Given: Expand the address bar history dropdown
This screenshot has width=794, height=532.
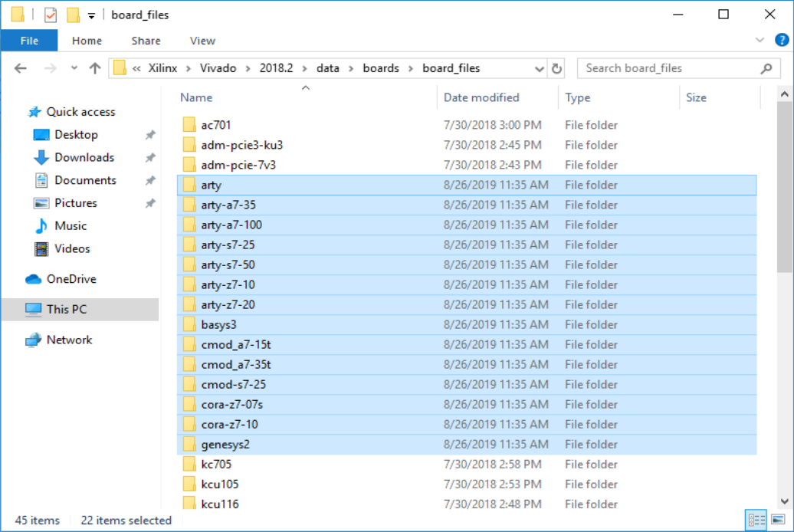Looking at the screenshot, I should (x=540, y=68).
